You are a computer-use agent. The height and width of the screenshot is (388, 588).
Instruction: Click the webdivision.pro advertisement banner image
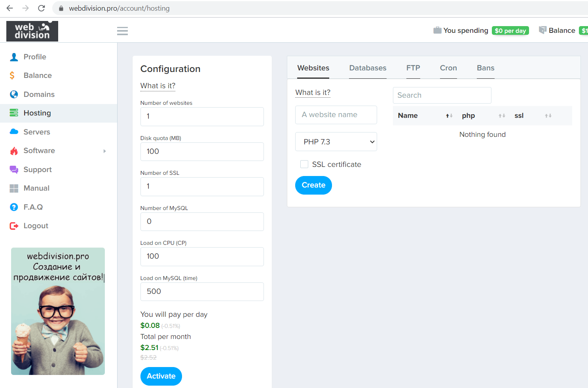pyautogui.click(x=58, y=311)
